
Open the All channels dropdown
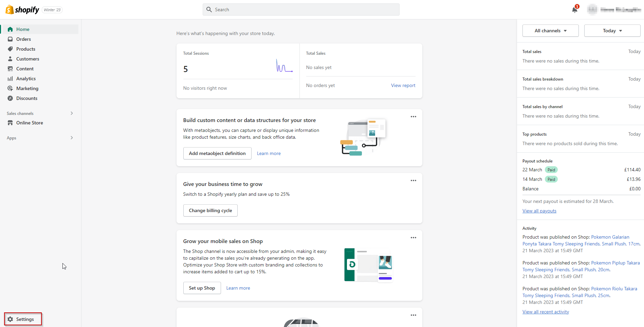(550, 30)
